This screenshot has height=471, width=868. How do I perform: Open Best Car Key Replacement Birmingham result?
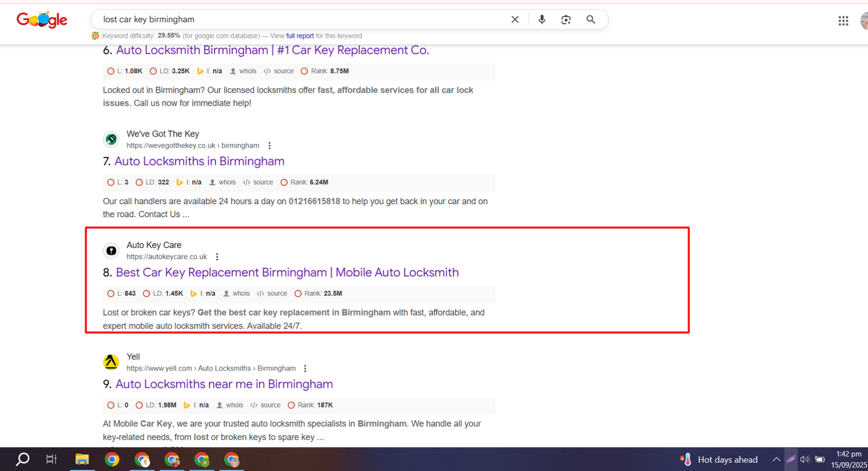pyautogui.click(x=287, y=272)
